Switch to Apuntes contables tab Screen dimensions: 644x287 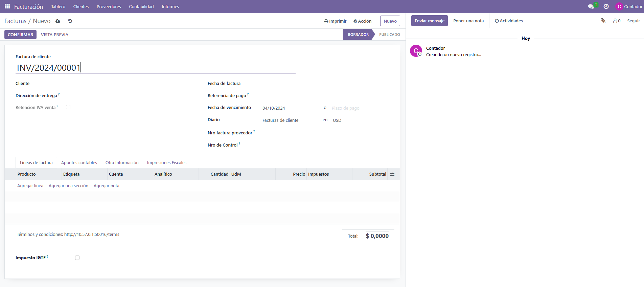[79, 163]
